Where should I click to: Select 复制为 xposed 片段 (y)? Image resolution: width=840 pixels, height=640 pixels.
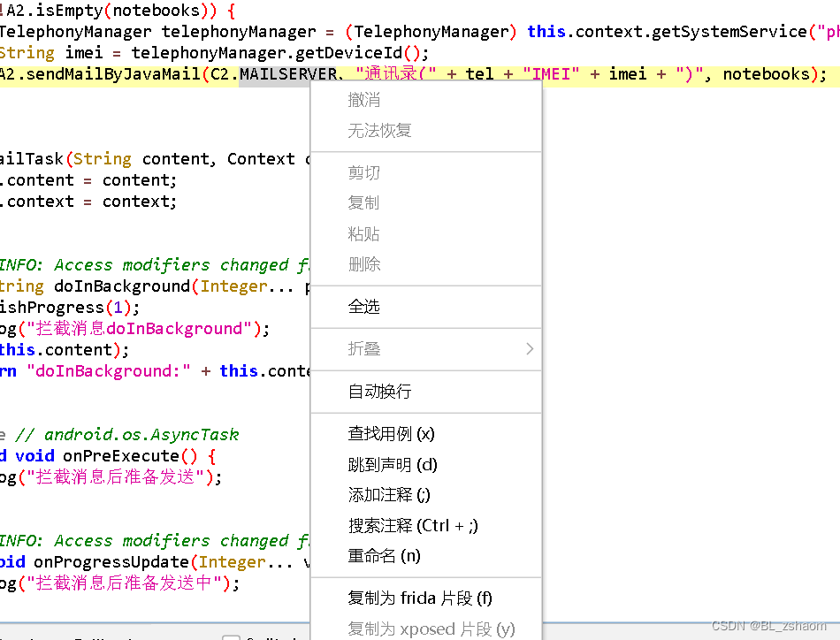point(426,629)
